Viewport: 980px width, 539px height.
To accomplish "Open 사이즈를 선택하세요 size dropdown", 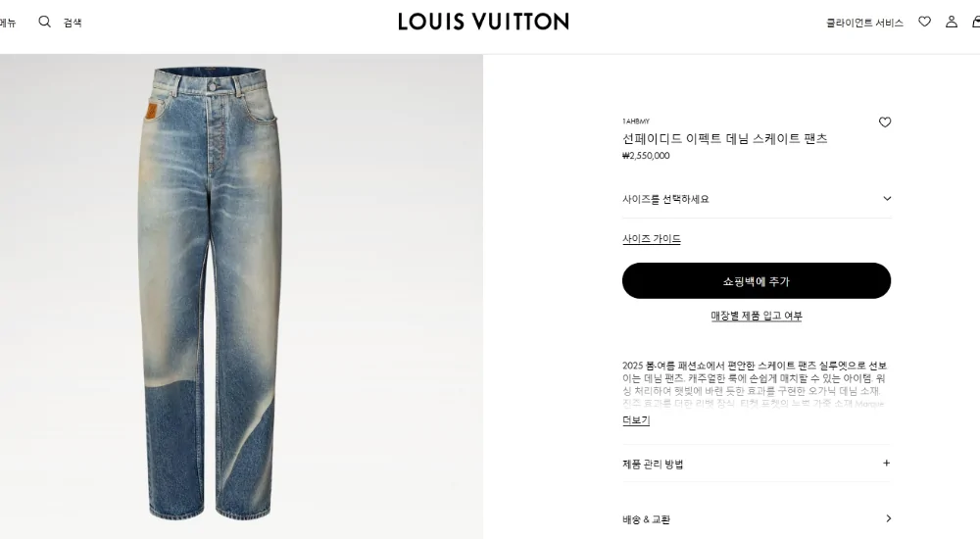I will tap(757, 200).
